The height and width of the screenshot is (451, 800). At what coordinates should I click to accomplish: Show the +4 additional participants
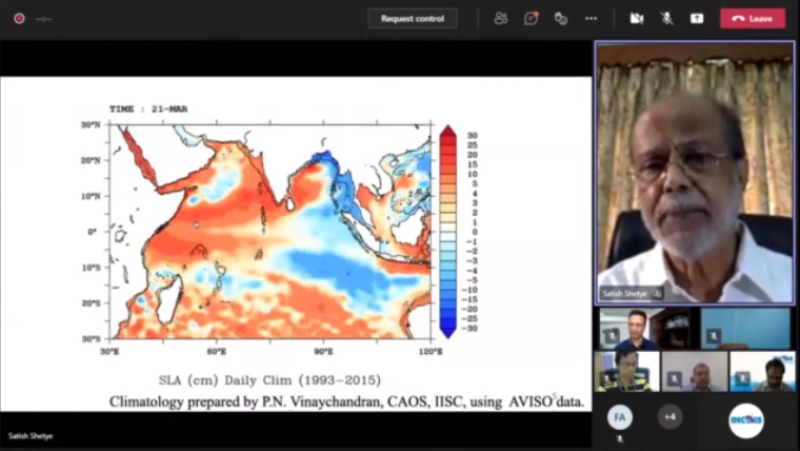670,417
